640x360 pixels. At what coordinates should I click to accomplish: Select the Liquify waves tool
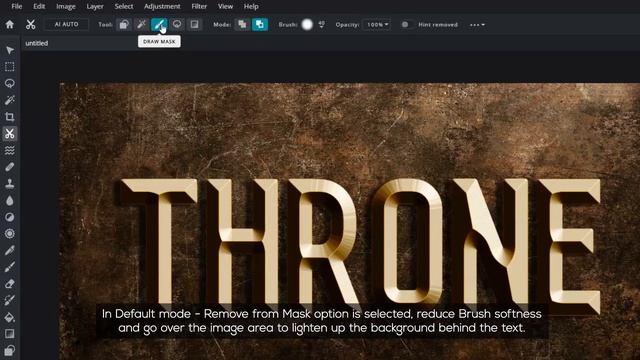tap(10, 150)
